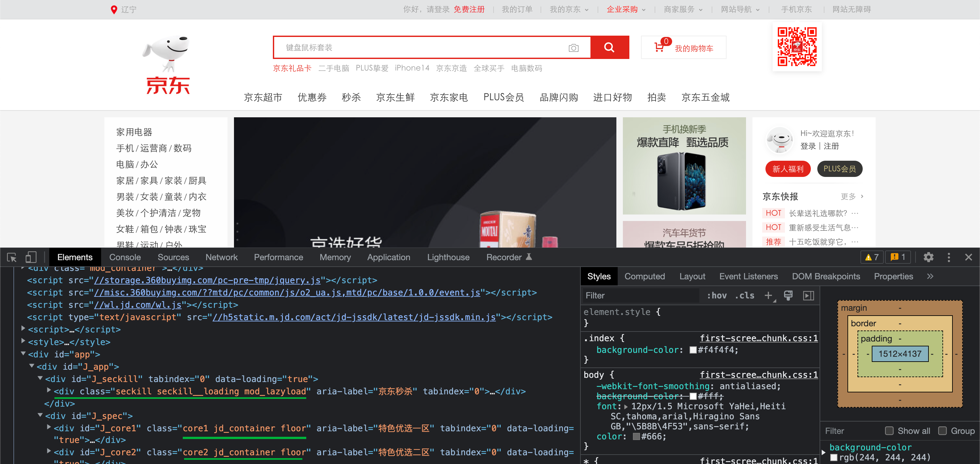Collapse the div id app node
The image size is (980, 464).
[24, 353]
